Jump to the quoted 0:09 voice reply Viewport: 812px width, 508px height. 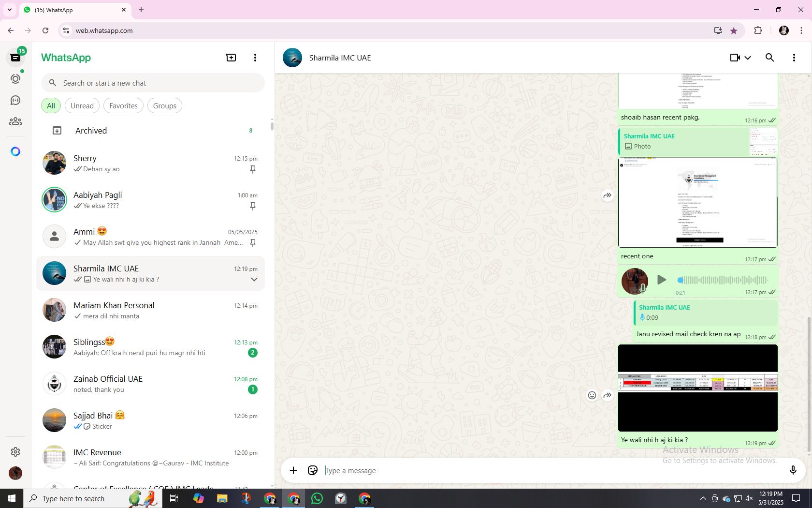[706, 313]
